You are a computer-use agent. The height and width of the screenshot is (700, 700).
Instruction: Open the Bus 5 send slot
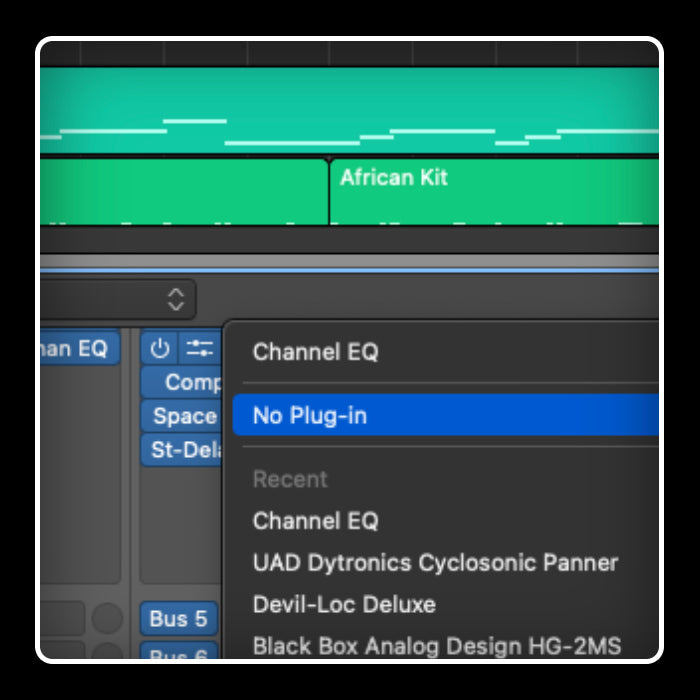(x=178, y=619)
